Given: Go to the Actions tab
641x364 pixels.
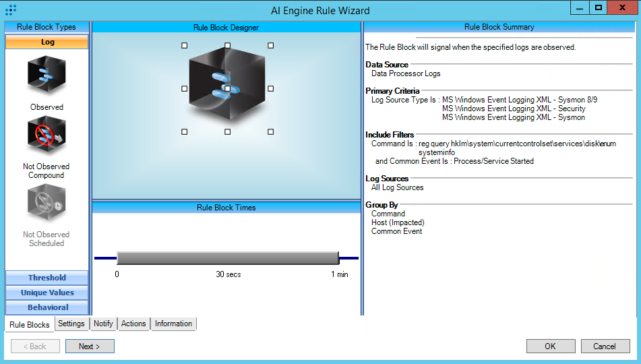Looking at the screenshot, I should [x=133, y=324].
